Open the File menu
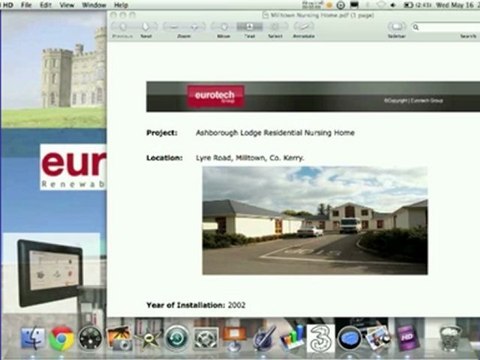Screen dimensions: 480x360 tap(26, 5)
